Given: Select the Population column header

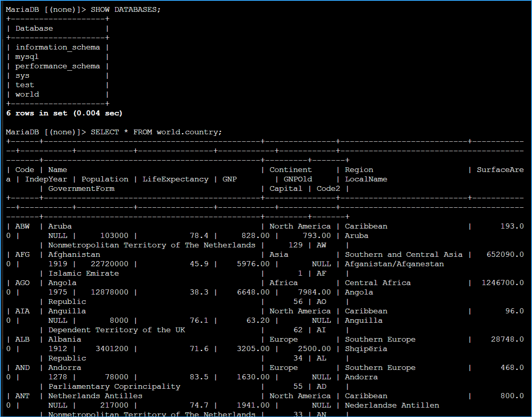Looking at the screenshot, I should [105, 179].
